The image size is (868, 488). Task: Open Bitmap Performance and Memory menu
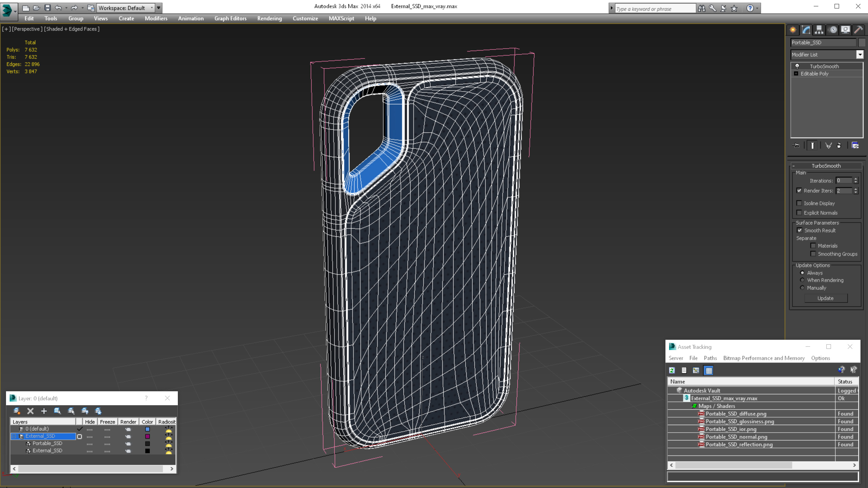(x=764, y=358)
